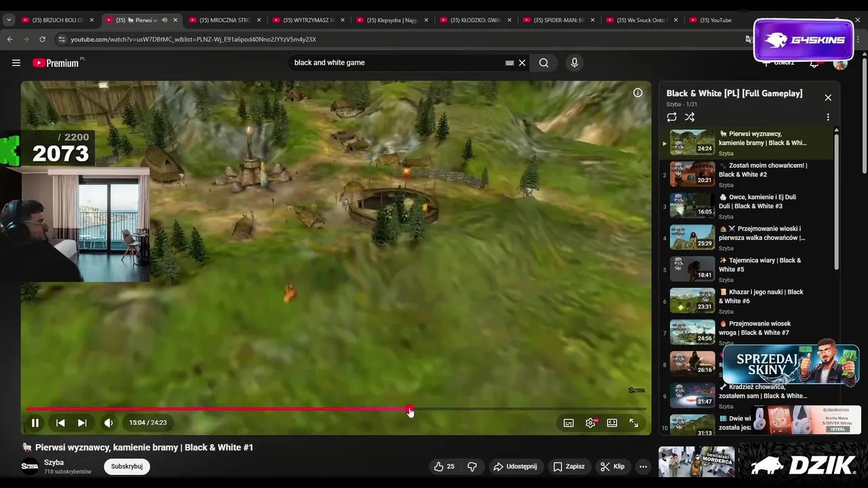Seek to a later unplayed point on the progress bar
868x488 pixels.
[529, 409]
